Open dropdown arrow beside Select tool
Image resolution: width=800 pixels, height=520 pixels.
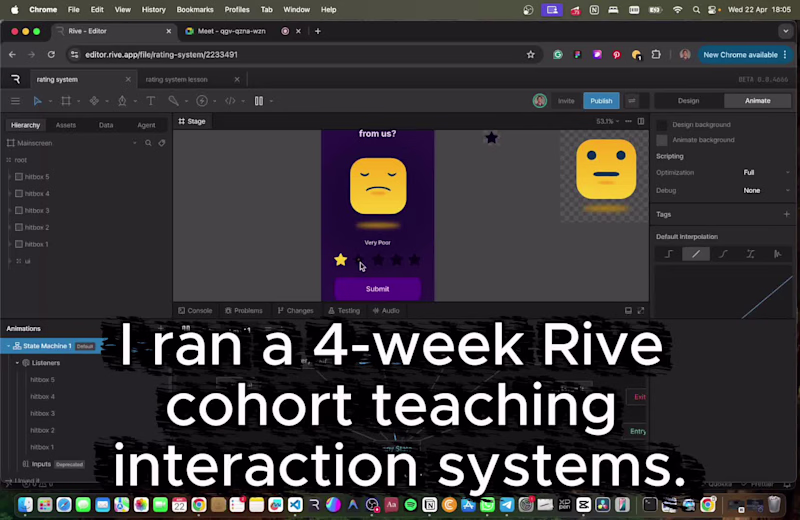click(50, 101)
